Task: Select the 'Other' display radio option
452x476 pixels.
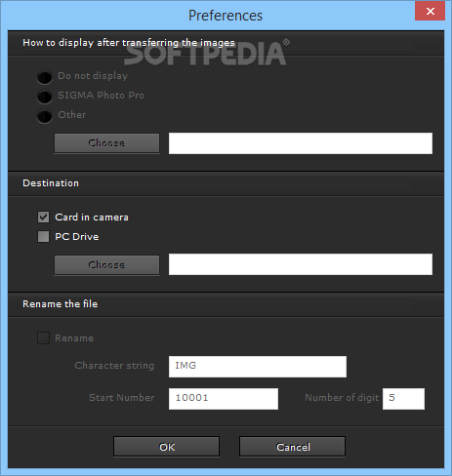Action: tap(44, 116)
